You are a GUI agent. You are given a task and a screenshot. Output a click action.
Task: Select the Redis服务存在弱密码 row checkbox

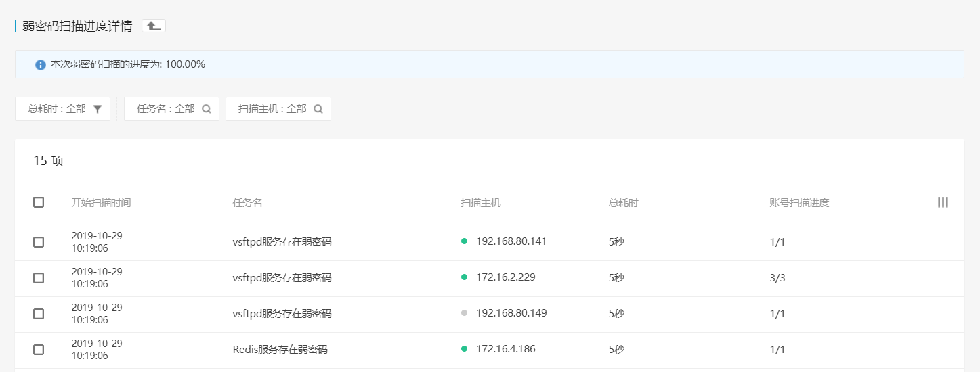[x=39, y=350]
